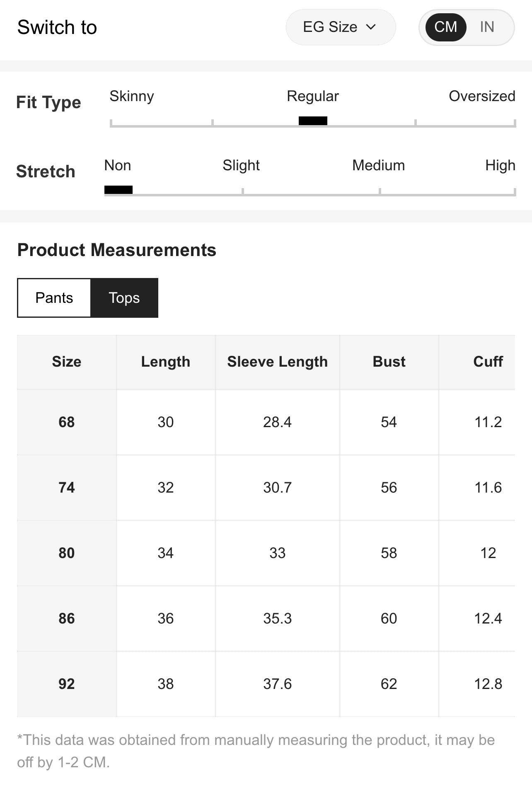Click the chevron arrow beside EG Size
This screenshot has width=532, height=788.
pyautogui.click(x=371, y=27)
